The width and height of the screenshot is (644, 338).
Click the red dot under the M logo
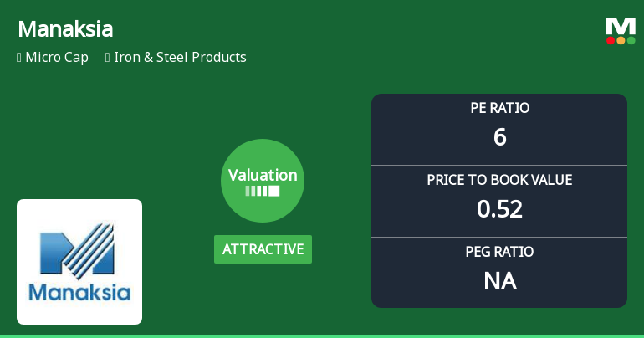pyautogui.click(x=611, y=40)
